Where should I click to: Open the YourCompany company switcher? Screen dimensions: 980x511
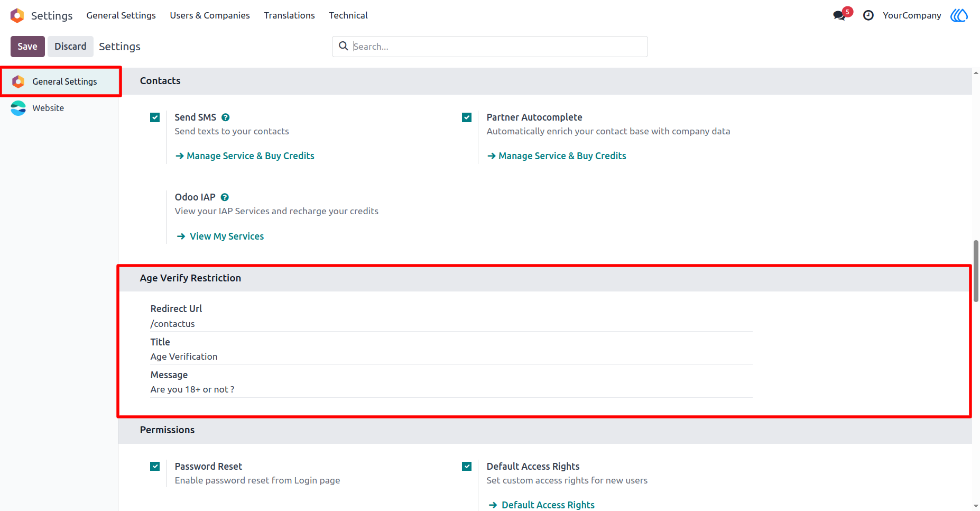(912, 15)
